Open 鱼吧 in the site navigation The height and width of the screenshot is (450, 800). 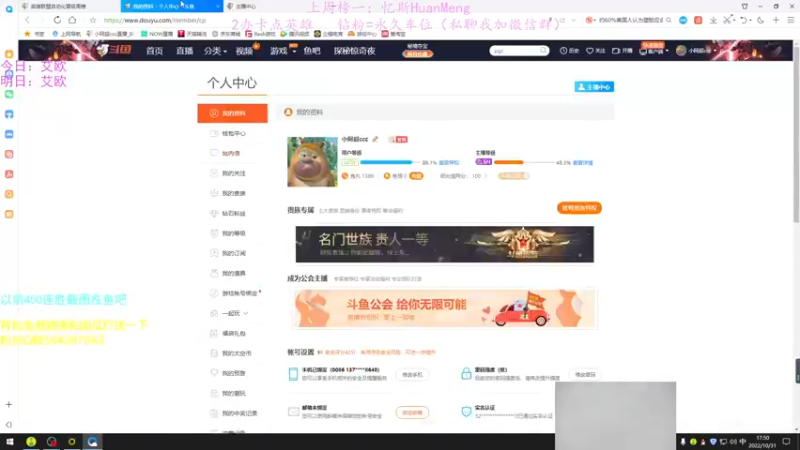pyautogui.click(x=312, y=51)
